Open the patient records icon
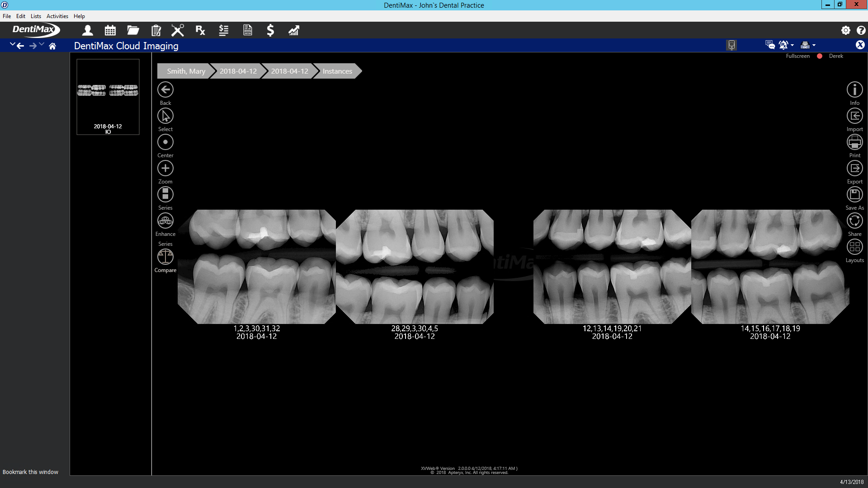Viewport: 868px width, 488px height. 87,30
